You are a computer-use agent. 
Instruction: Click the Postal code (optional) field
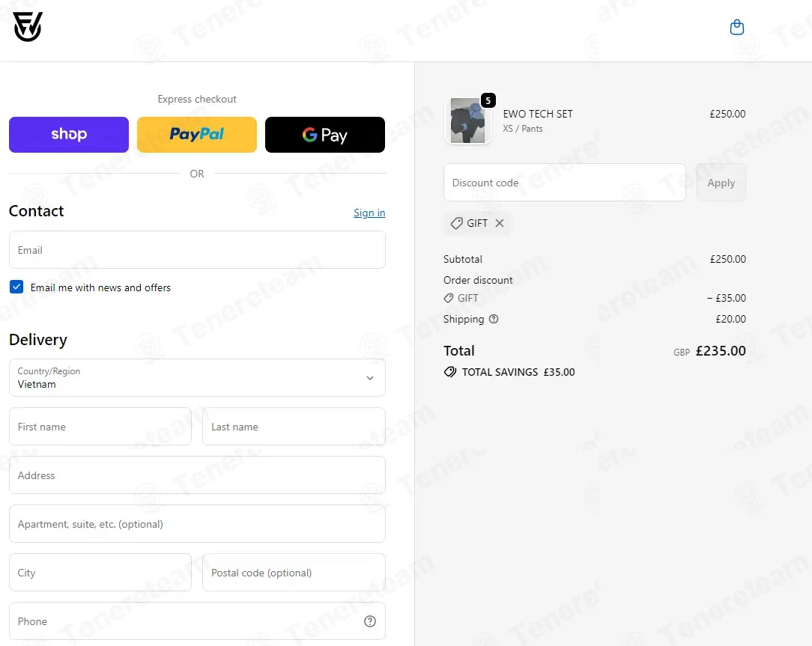tap(294, 573)
